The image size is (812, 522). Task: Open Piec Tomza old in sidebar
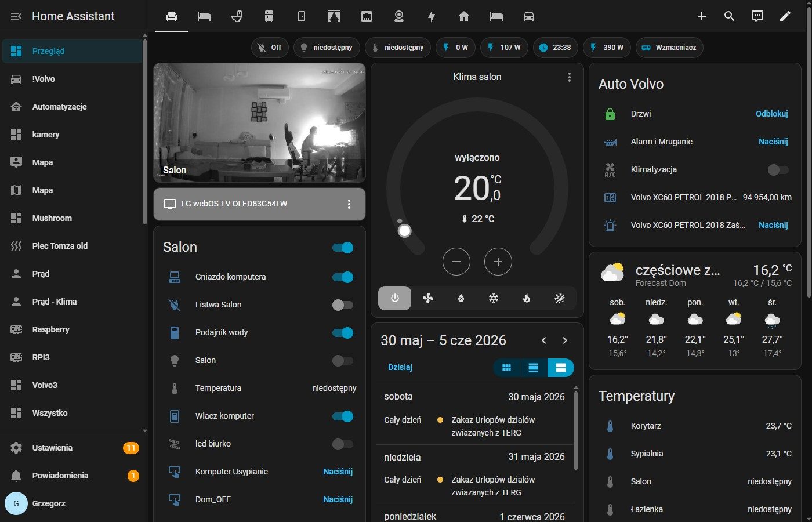point(72,246)
